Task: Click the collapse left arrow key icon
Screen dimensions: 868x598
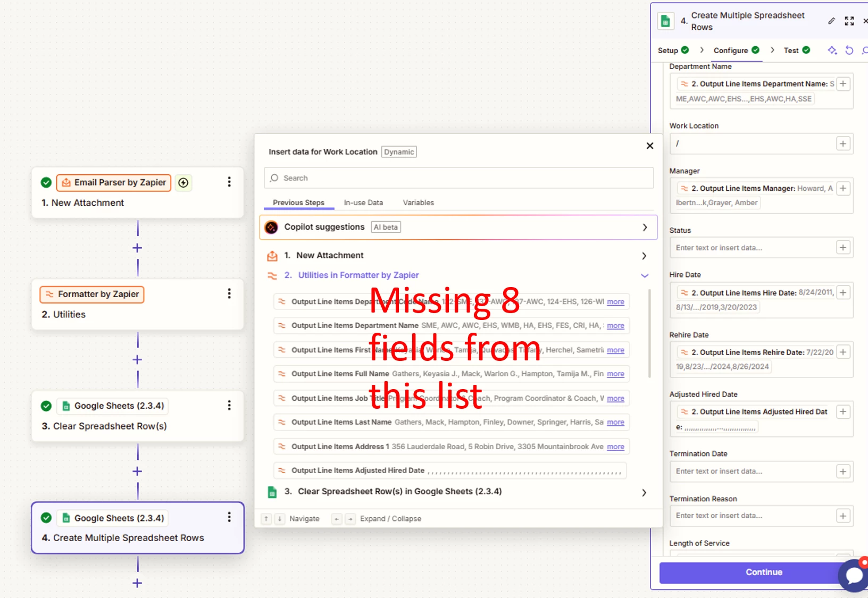Action: [337, 519]
